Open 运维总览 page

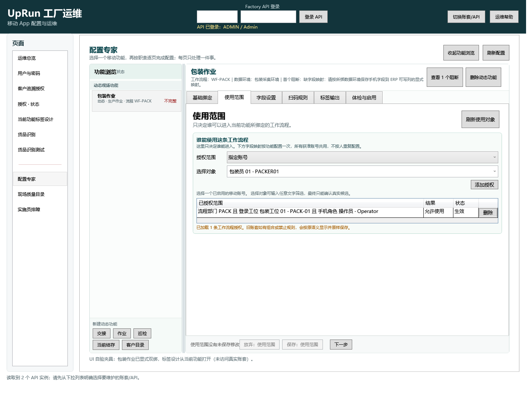(40, 58)
